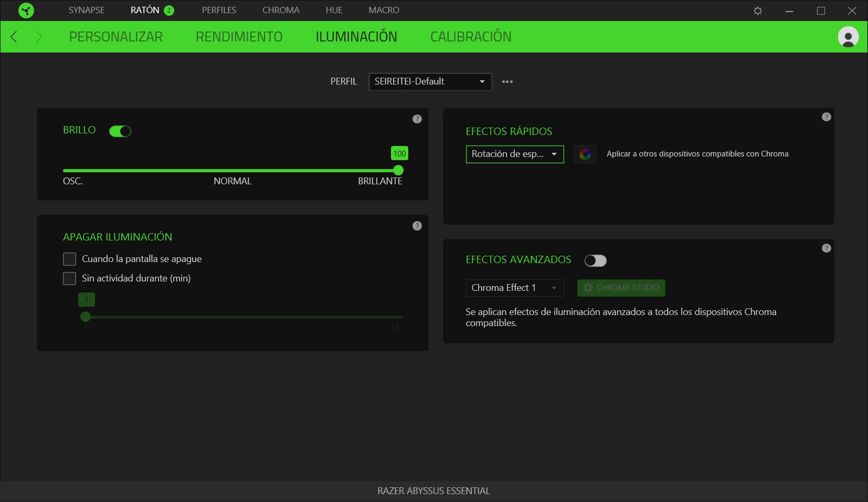Screen dimensions: 868x502
Task: Click help icon in Efectos Rápidos panel
Action: 827,117
